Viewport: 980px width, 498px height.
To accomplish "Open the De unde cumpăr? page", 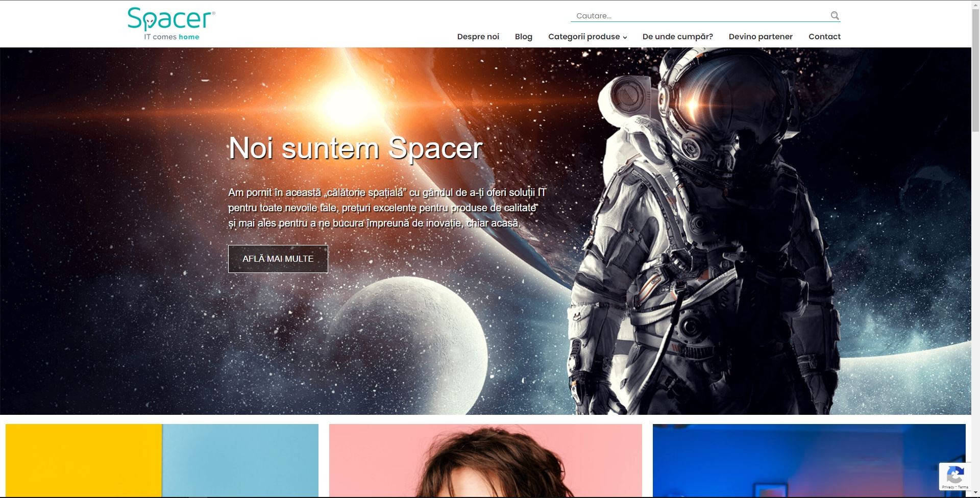I will [677, 37].
